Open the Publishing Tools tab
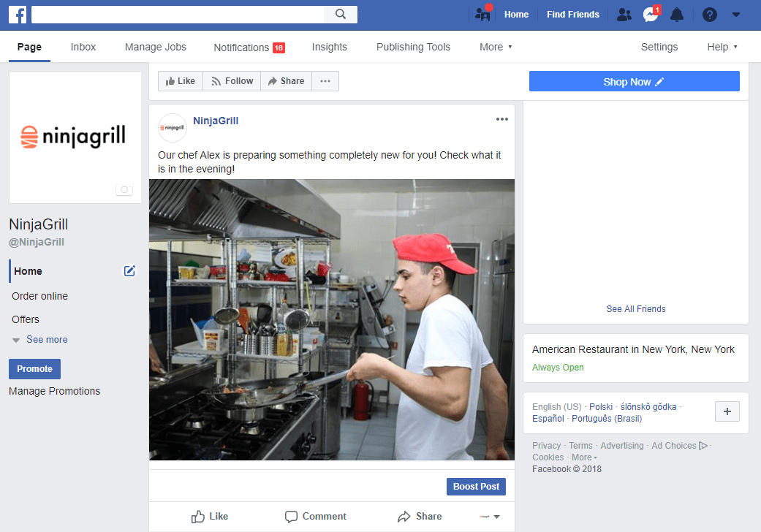761x532 pixels. 413,46
